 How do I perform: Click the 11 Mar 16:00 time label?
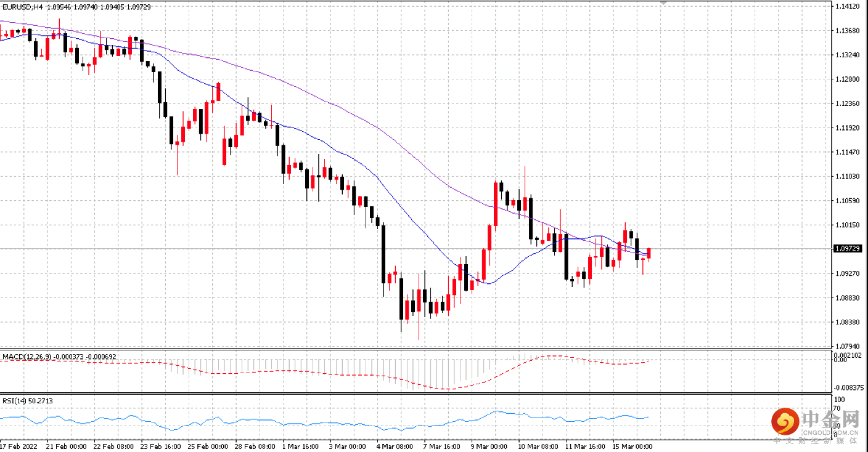(585, 446)
